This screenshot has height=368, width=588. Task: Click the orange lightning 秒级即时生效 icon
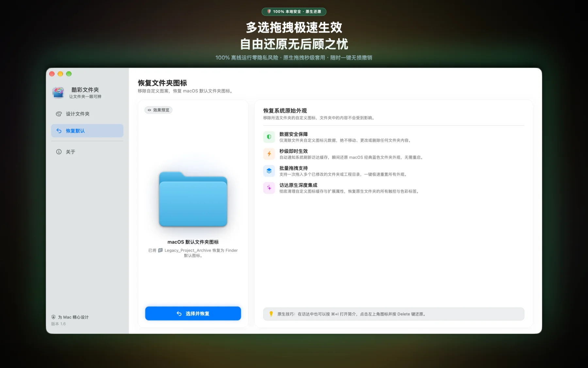269,154
